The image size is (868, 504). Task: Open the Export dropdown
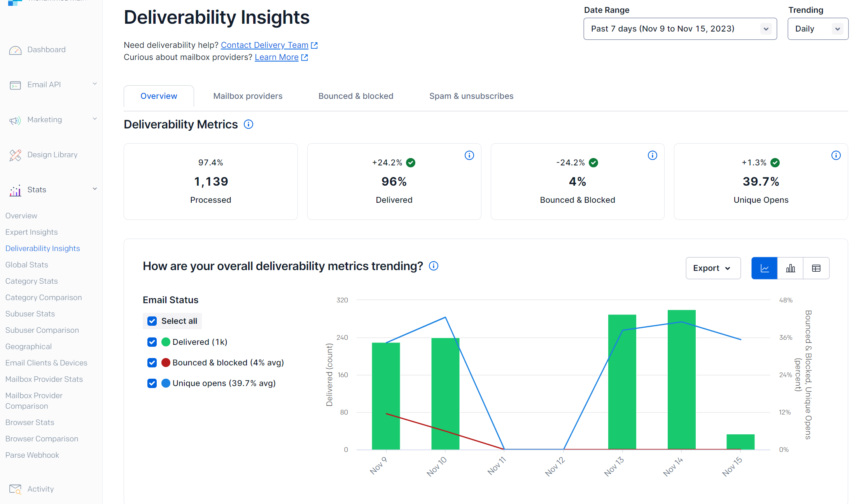713,268
